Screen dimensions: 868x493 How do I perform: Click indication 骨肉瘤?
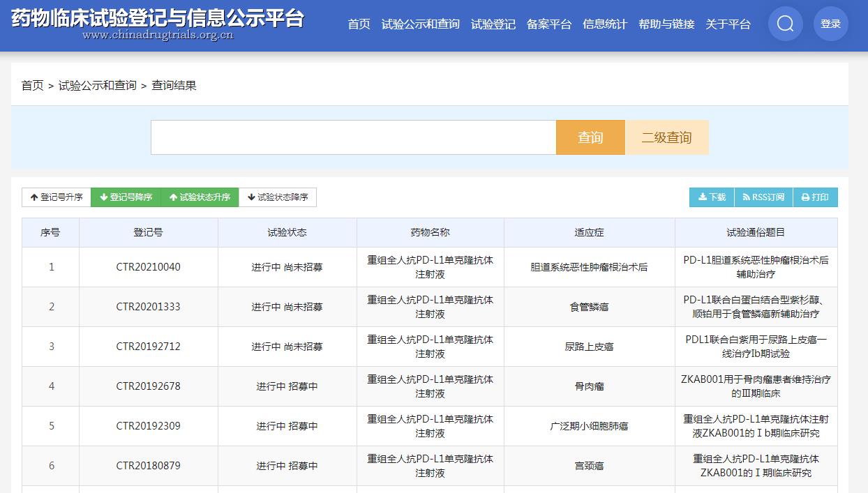[589, 386]
